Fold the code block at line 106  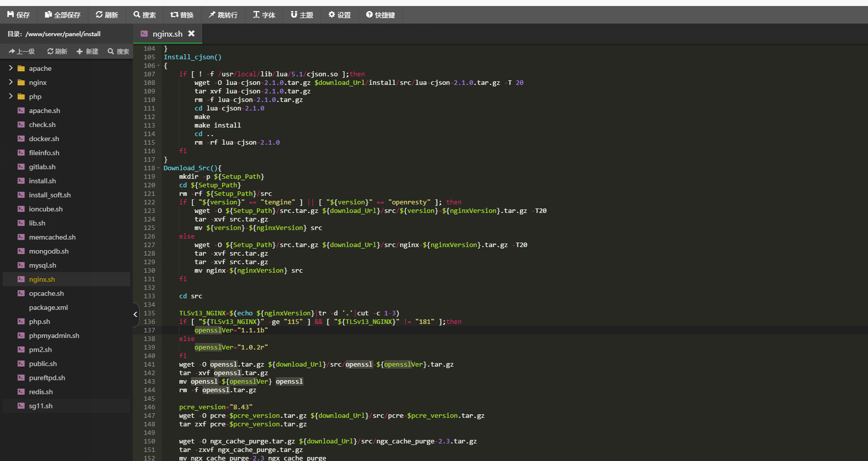click(159, 66)
